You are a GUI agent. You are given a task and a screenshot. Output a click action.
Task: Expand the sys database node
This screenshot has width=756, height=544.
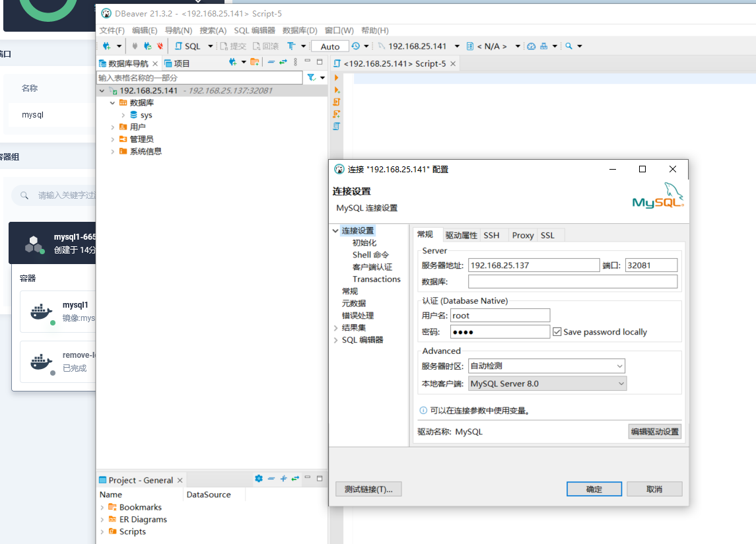point(123,116)
